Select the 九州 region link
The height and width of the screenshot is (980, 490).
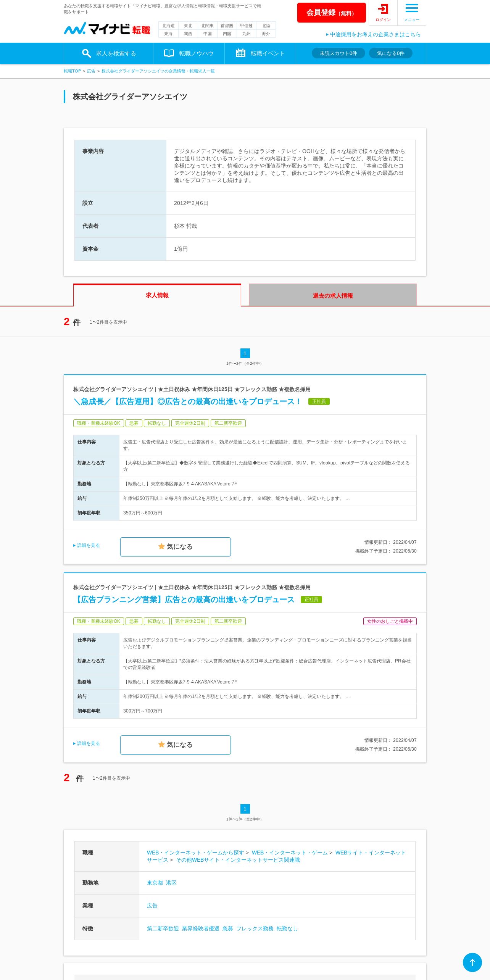[246, 34]
